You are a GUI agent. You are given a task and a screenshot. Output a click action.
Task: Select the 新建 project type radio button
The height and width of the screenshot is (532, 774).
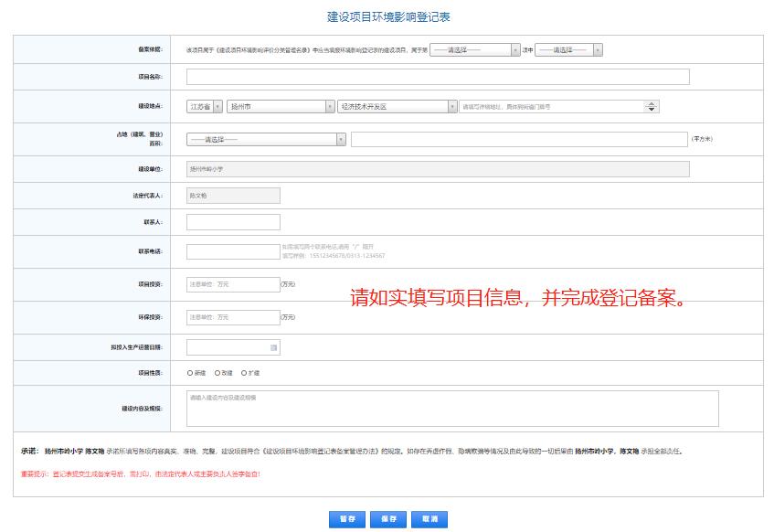(x=190, y=372)
